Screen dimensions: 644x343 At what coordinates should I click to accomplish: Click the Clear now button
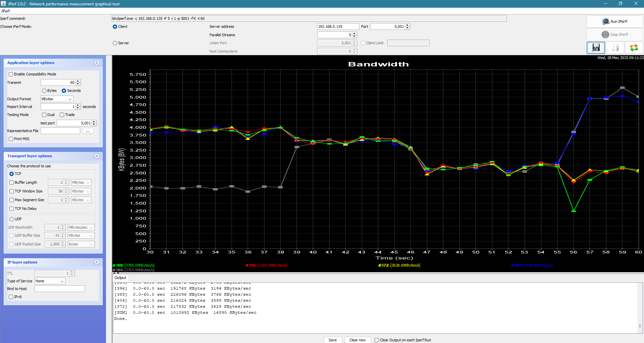click(x=357, y=340)
